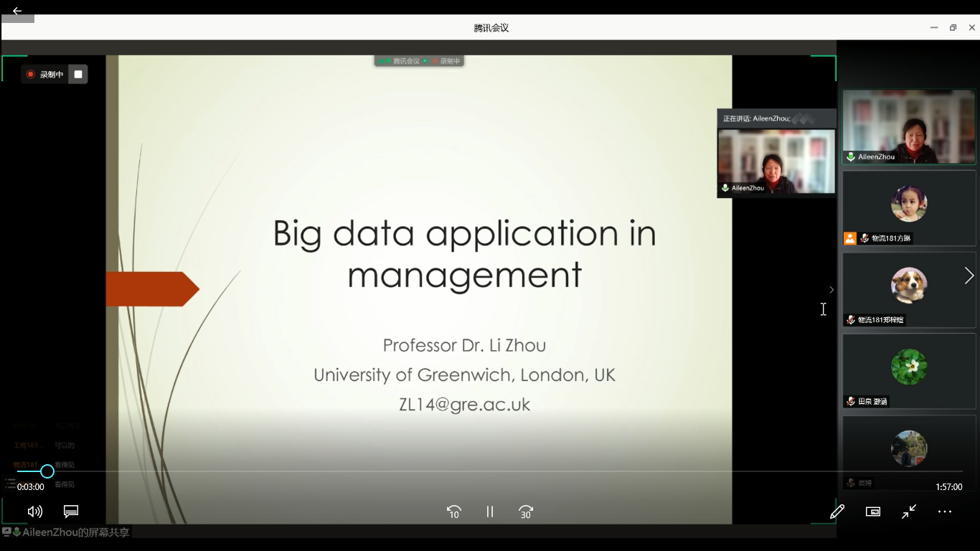Viewport: 980px width, 551px height.
Task: Skip forward 30 seconds
Action: coord(526,512)
